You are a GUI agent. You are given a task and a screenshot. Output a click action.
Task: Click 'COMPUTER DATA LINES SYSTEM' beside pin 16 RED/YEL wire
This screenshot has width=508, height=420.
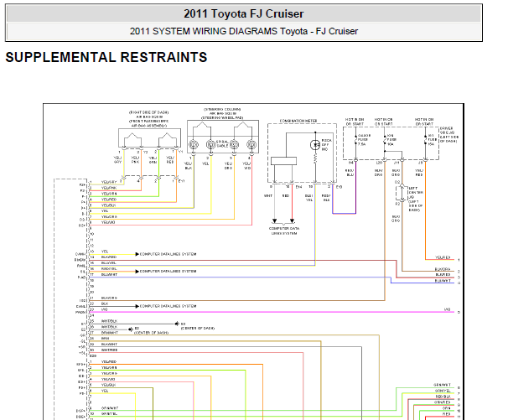(x=168, y=271)
